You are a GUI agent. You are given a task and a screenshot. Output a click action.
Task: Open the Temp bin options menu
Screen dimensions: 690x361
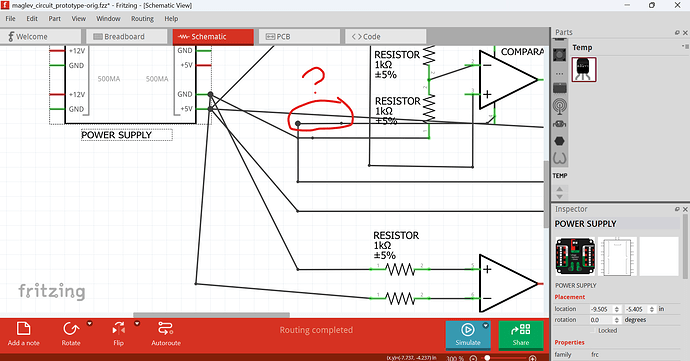pyautogui.click(x=685, y=46)
